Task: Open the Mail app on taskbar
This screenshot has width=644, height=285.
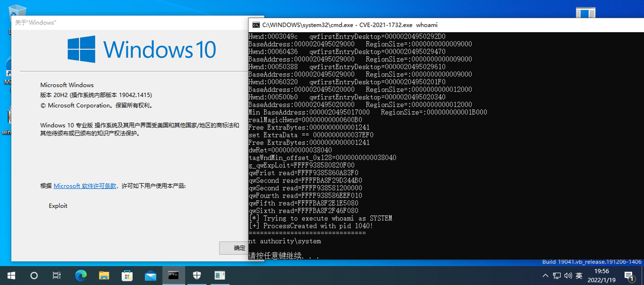Action: pyautogui.click(x=150, y=275)
